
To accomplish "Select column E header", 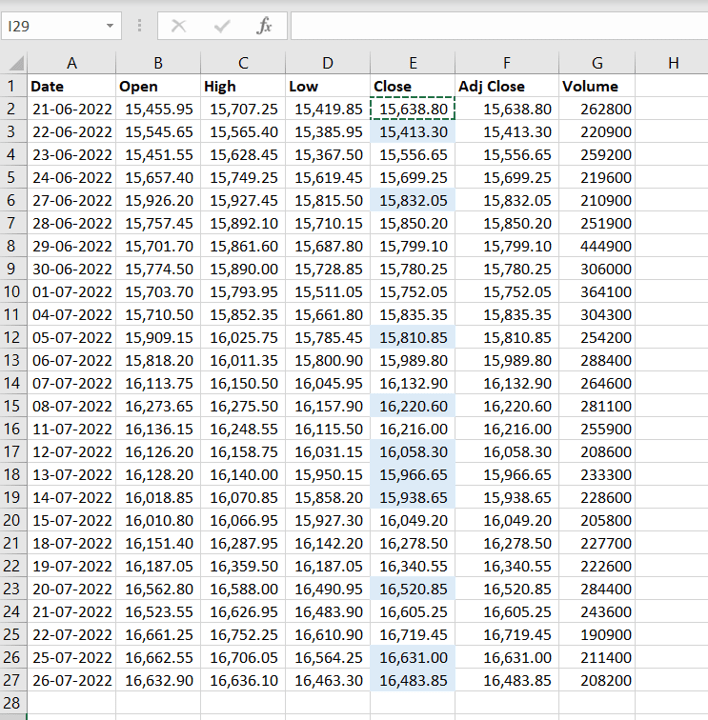I will [413, 63].
